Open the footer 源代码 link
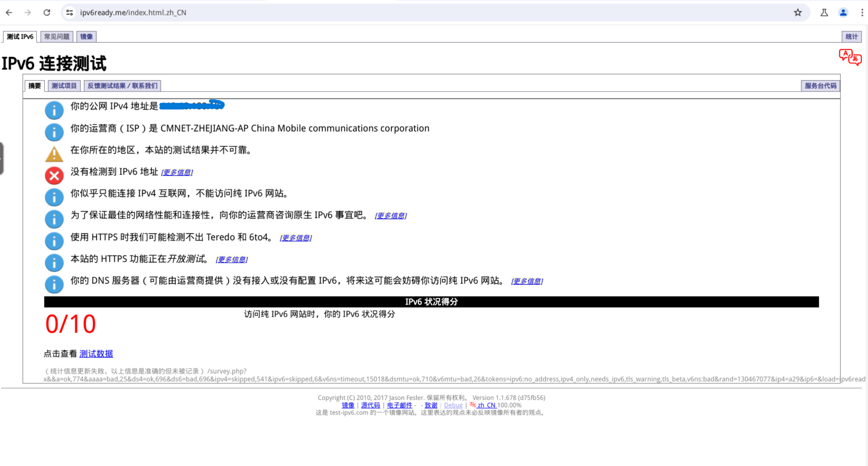The image size is (868, 466). 371,405
